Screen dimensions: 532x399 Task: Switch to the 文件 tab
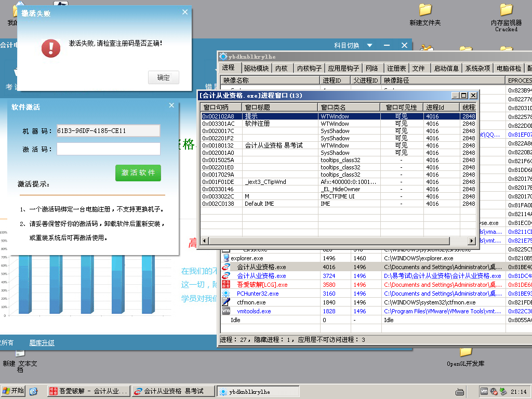tap(419, 68)
